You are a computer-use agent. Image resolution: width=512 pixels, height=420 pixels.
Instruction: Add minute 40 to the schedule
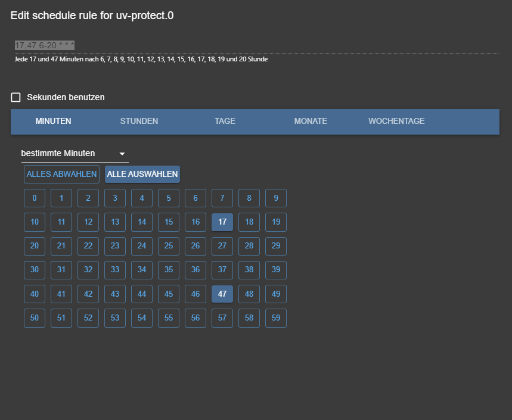[x=35, y=294]
